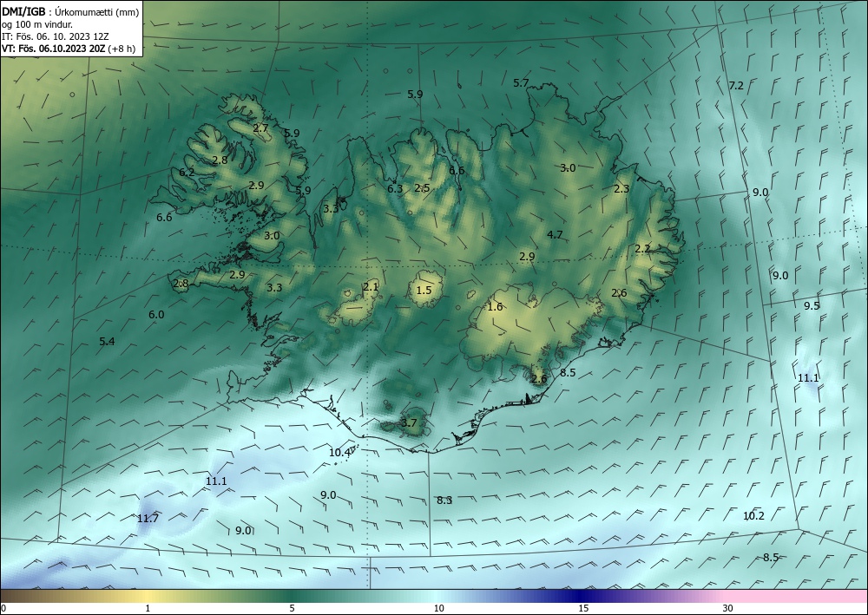868x615 pixels.
Task: Click the "DMI/IGB : Úrkomumætti (mm)" title line
Action: [70, 11]
